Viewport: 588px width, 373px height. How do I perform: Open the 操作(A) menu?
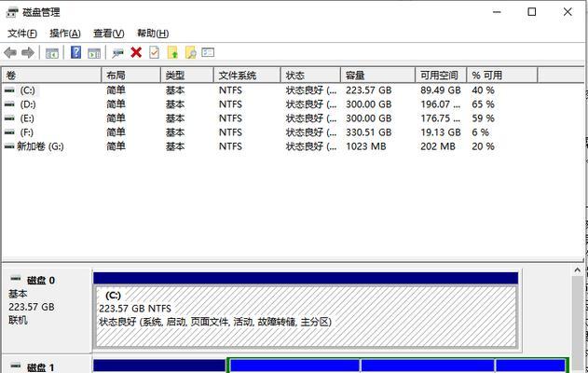pos(65,34)
